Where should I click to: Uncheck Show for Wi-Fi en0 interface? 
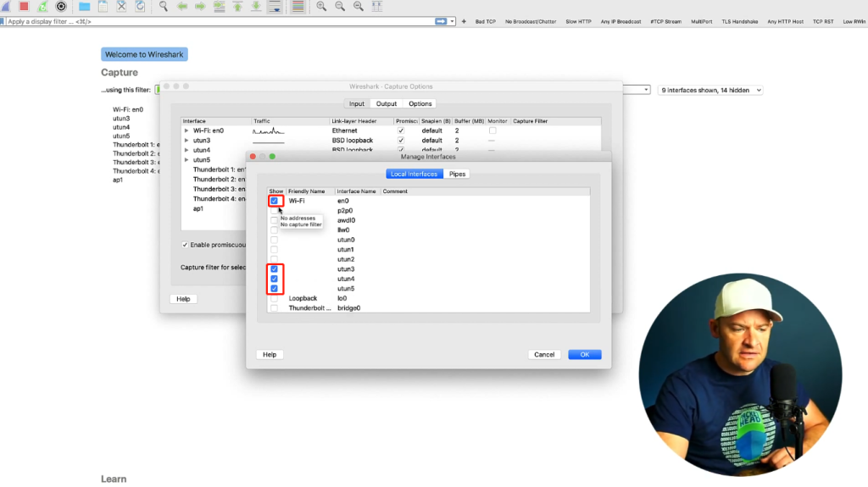point(274,201)
